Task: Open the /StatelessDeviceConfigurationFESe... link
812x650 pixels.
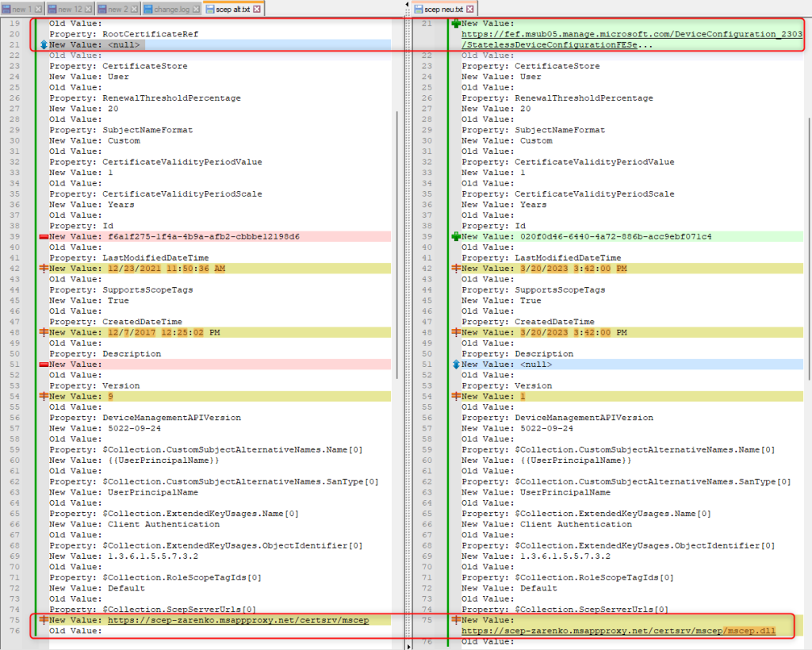Action: [x=557, y=44]
